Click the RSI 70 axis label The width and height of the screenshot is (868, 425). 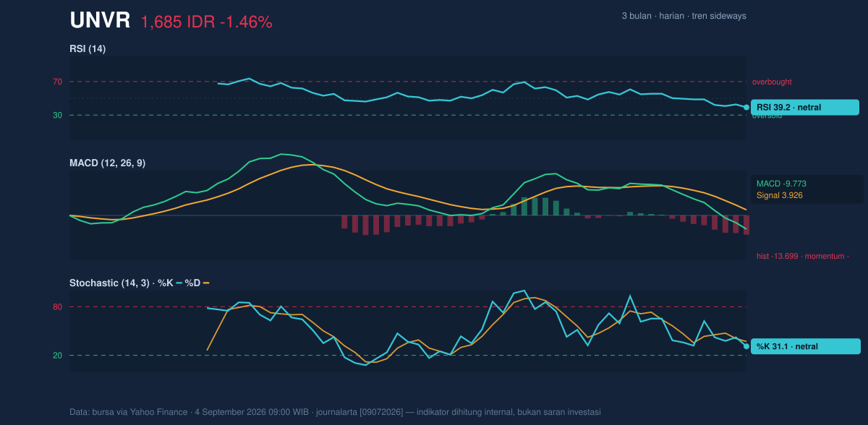coord(57,82)
